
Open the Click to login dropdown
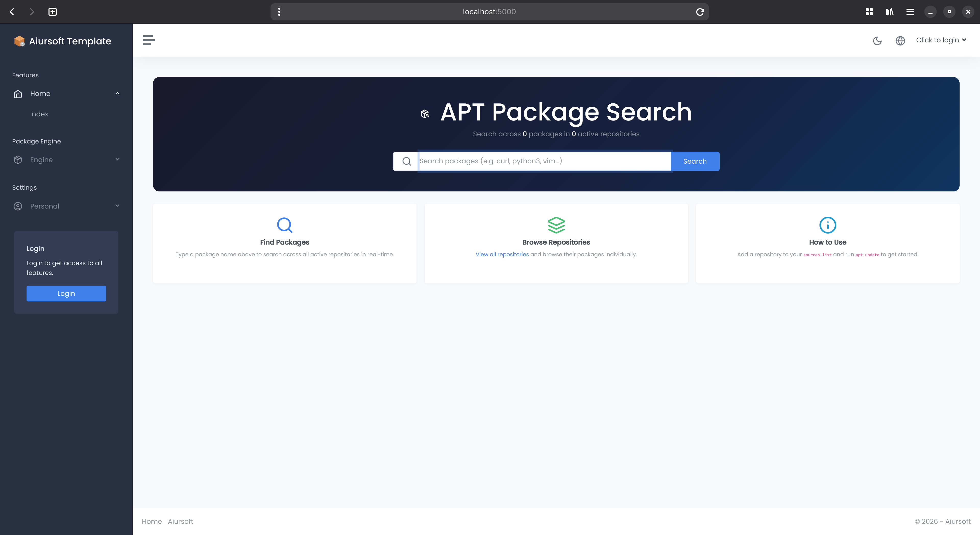tap(941, 40)
